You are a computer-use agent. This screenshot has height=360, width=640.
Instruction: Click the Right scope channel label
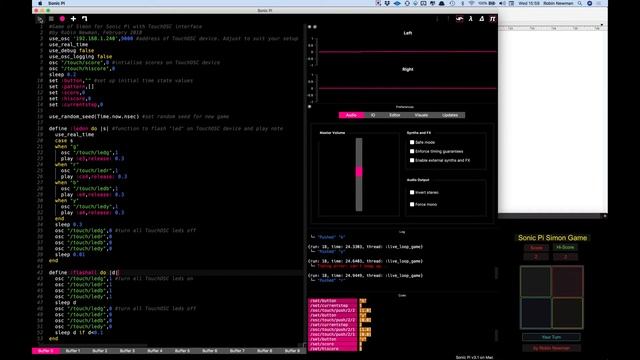[408, 69]
